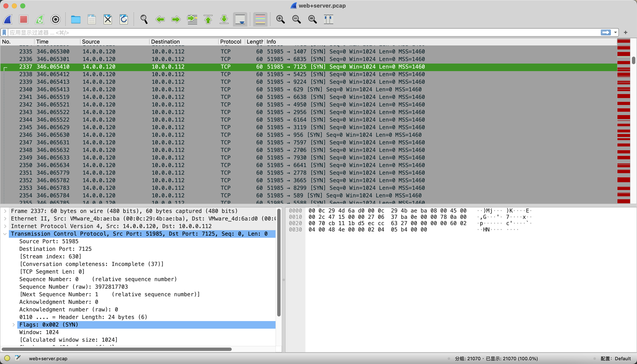637x364 pixels.
Task: Select packet 2350 to port 6641
Action: tap(308, 165)
